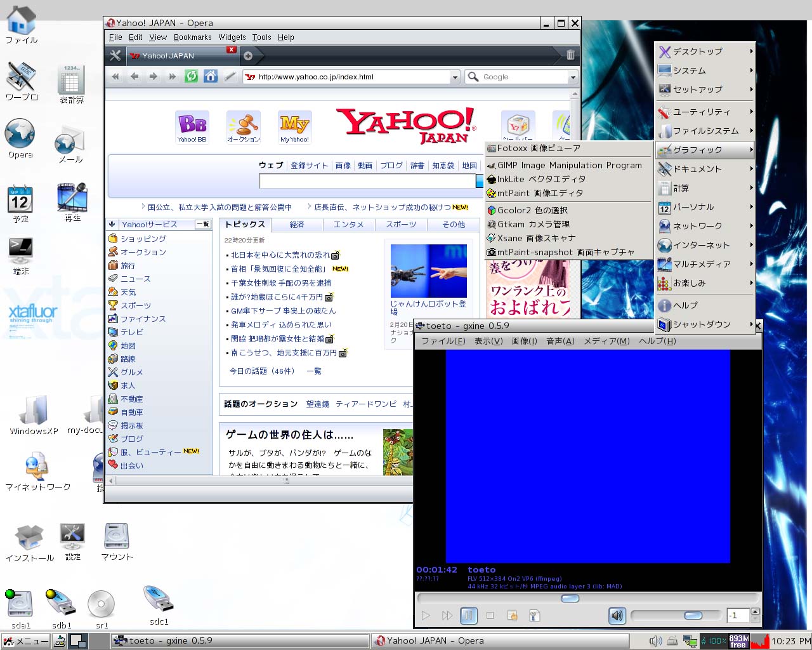Open the マウント desktop icon
Screen dimensions: 812x650
pyautogui.click(x=117, y=541)
